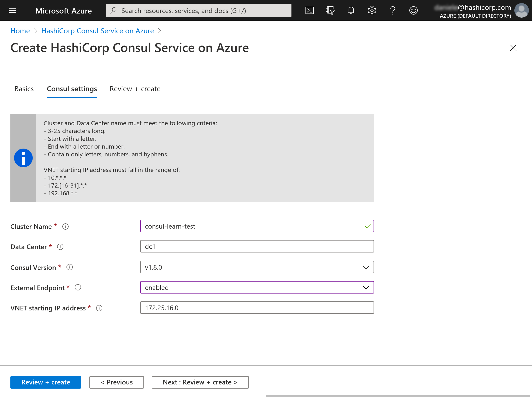Screen dimensions: 532x399
Task: Click info icon beside VNET starting IP address
Action: pos(99,308)
